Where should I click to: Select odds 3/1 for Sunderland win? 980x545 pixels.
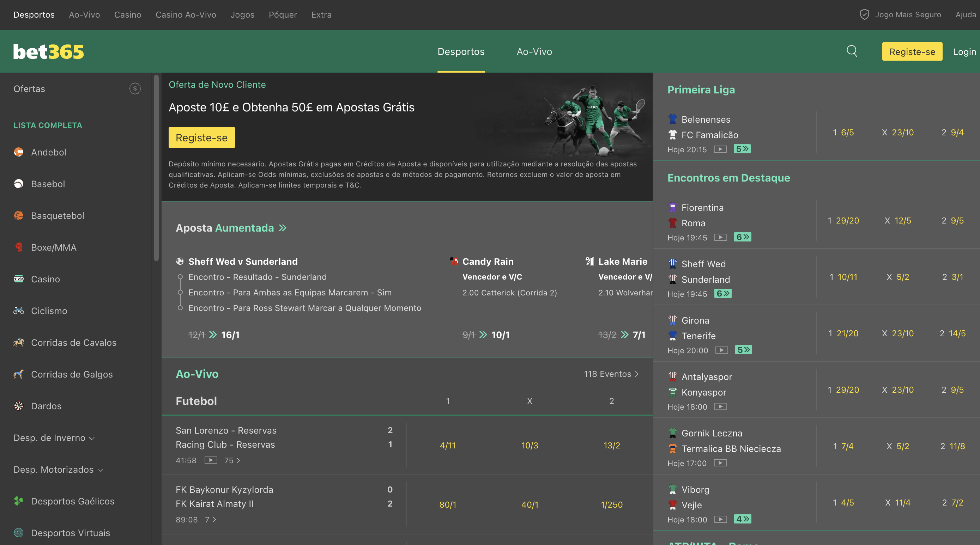pyautogui.click(x=957, y=277)
